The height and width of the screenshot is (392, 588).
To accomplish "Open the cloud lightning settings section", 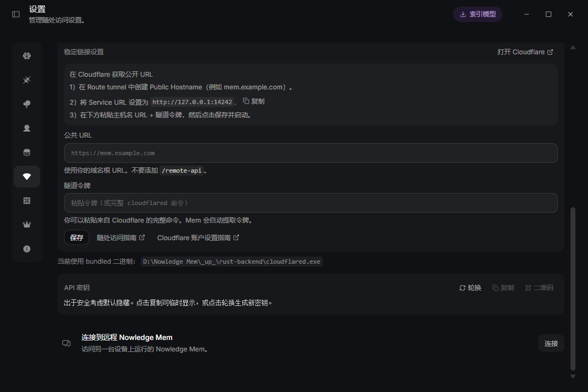I will (x=27, y=104).
